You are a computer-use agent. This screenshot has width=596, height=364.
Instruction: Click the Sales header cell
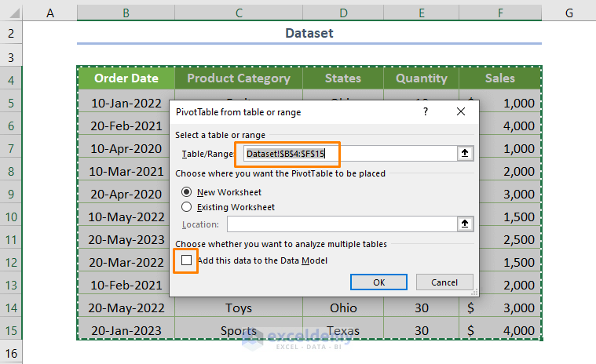click(500, 78)
